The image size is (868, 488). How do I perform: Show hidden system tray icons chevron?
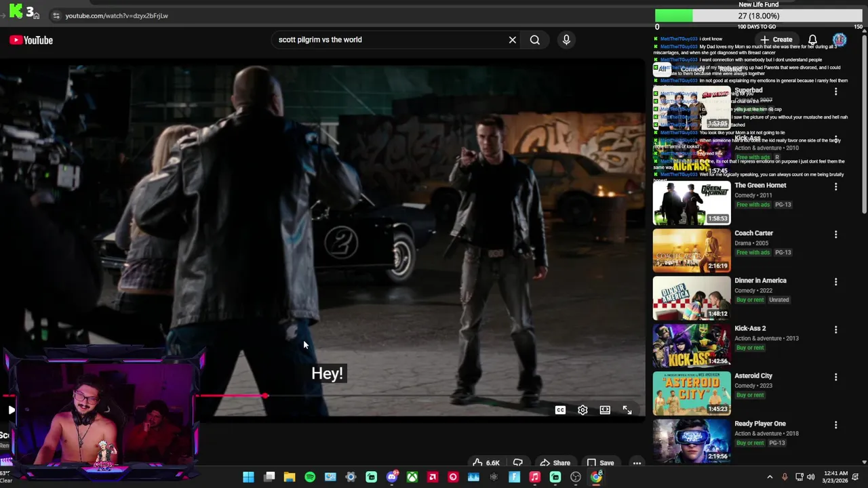[x=770, y=477]
